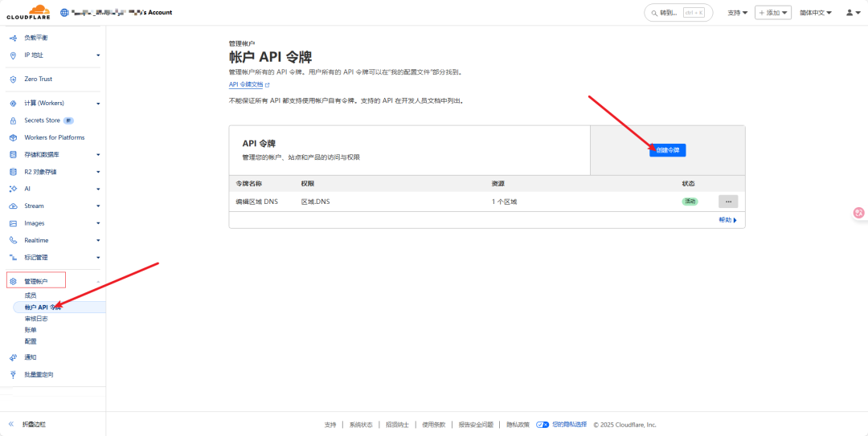868x436 pixels.
Task: Open the Cloudflare logo home
Action: pos(29,12)
